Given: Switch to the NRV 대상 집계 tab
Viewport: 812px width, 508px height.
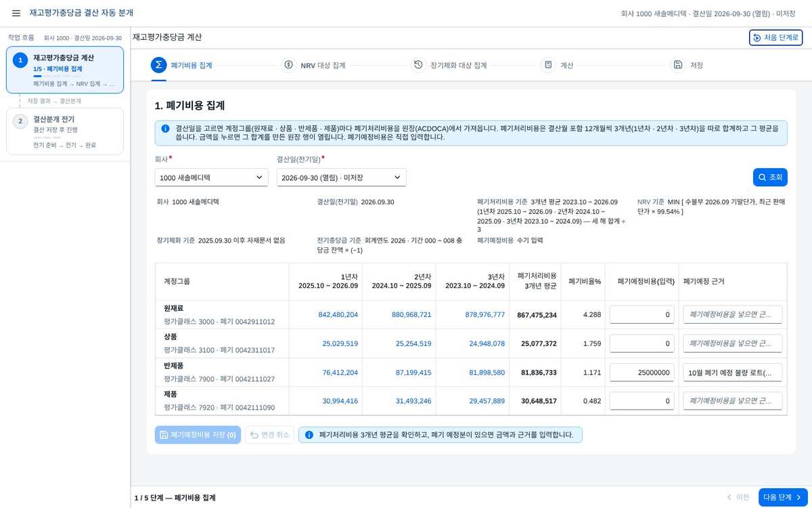Looking at the screenshot, I should [315, 65].
